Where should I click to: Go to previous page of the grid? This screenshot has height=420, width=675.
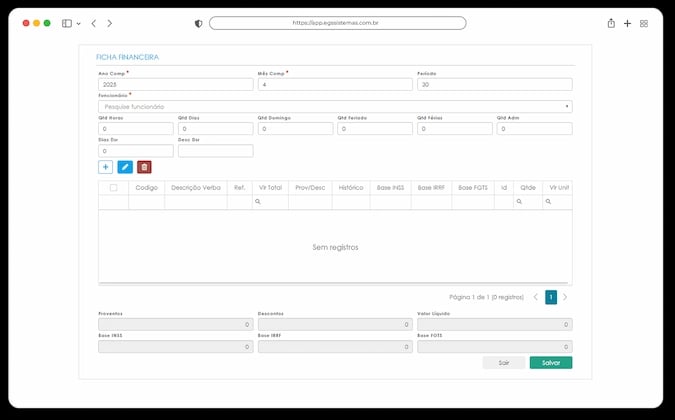(x=536, y=297)
